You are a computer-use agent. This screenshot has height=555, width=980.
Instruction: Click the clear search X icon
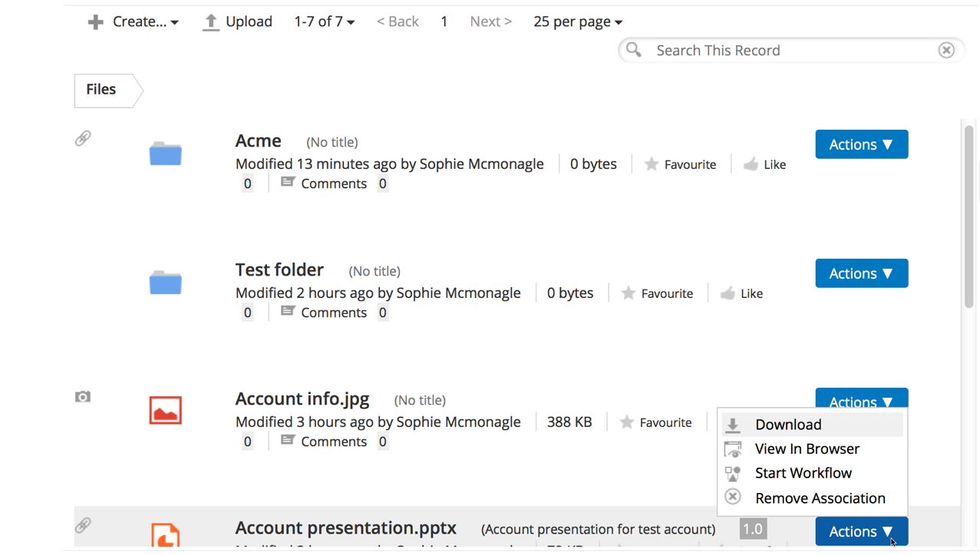tap(945, 50)
